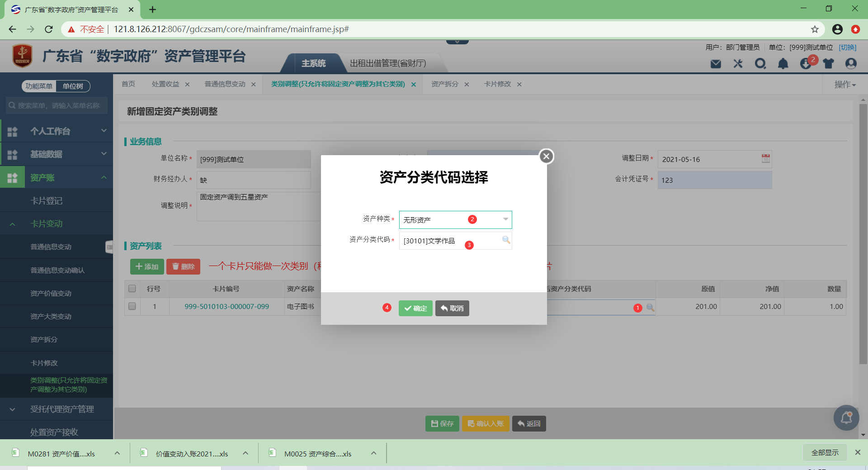Open the search magnifier icon in header

pos(760,64)
